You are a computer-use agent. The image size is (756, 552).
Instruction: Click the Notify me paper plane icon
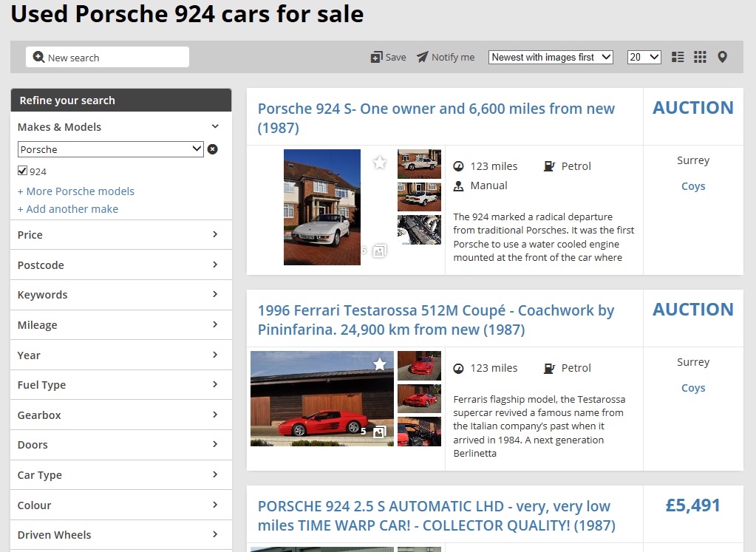coord(422,57)
